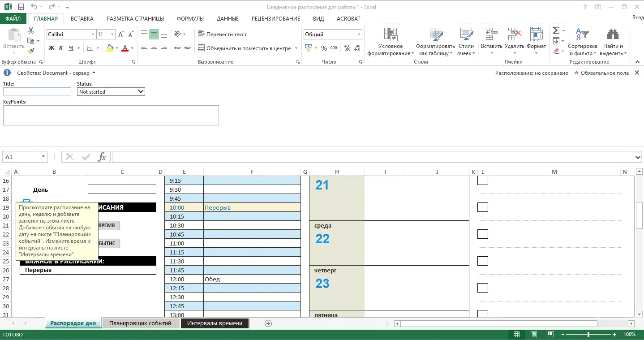Open the number format dropdown (Общий)
This screenshot has width=644, height=340.
pyautogui.click(x=359, y=34)
